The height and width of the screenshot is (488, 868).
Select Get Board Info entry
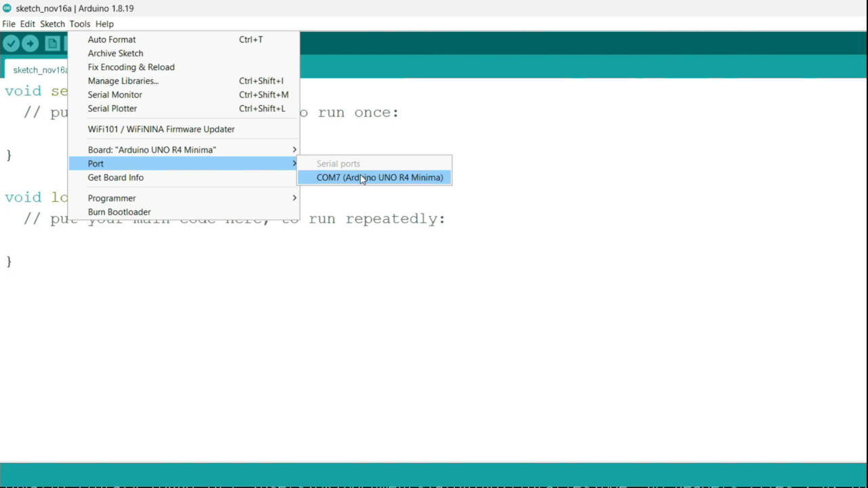tap(184, 178)
